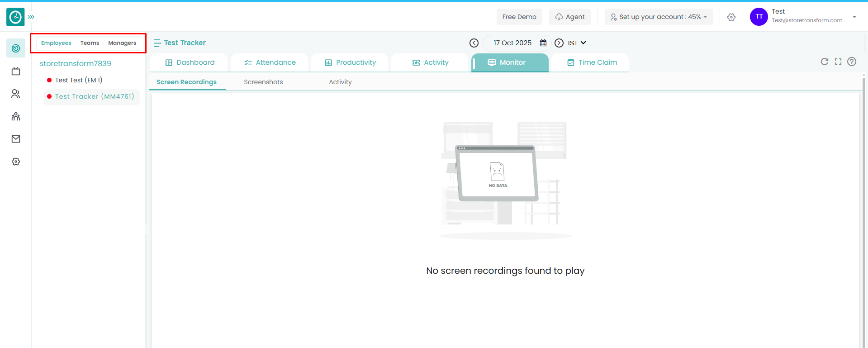
Task: Enter fullscreen mode
Action: click(x=838, y=62)
